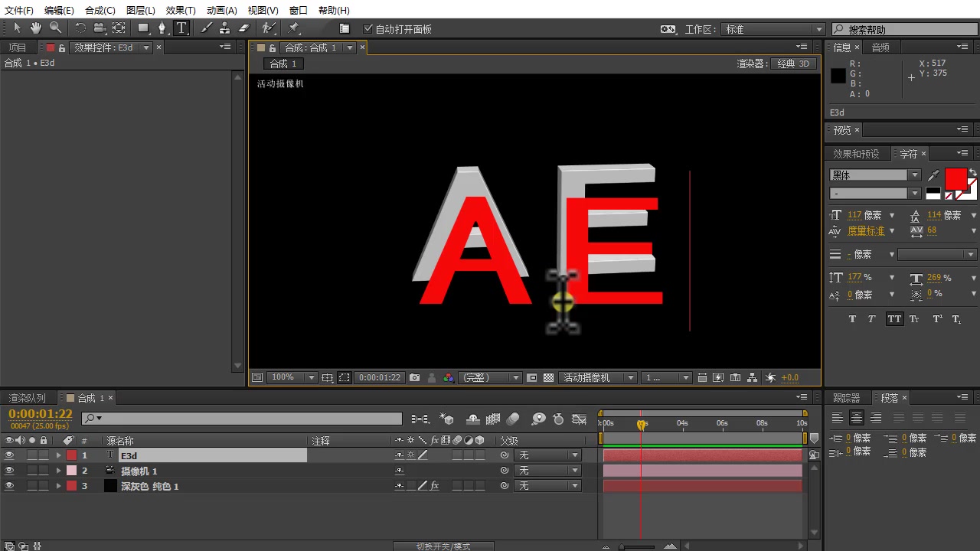
Task: Toggle the auto-open panels checkbox
Action: 367,29
